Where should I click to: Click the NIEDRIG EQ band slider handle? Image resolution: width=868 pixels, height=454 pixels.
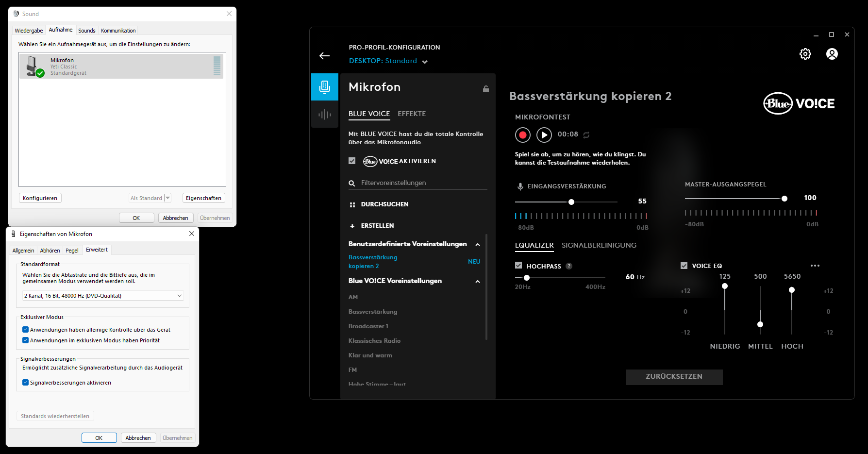coord(725,286)
